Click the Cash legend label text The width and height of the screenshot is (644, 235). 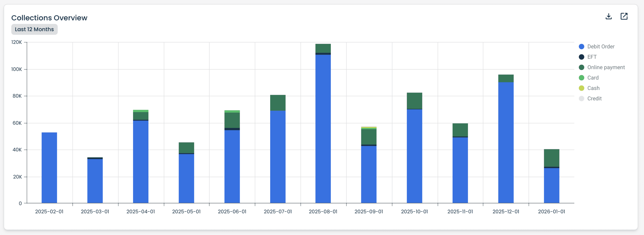coord(593,88)
